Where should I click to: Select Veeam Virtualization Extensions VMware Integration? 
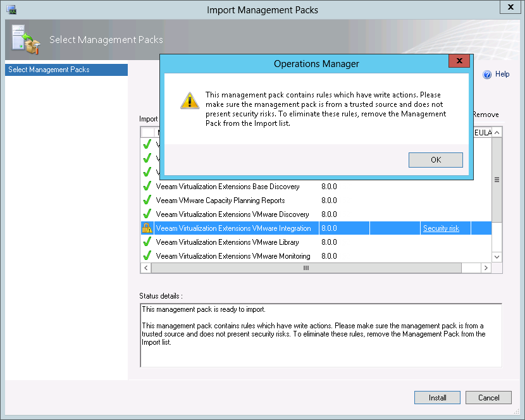(x=233, y=228)
